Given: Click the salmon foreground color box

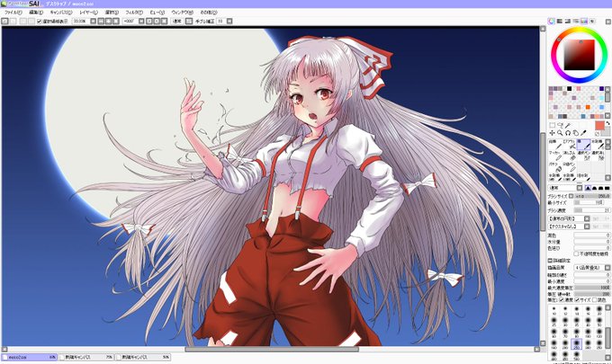Looking at the screenshot, I should (600, 126).
